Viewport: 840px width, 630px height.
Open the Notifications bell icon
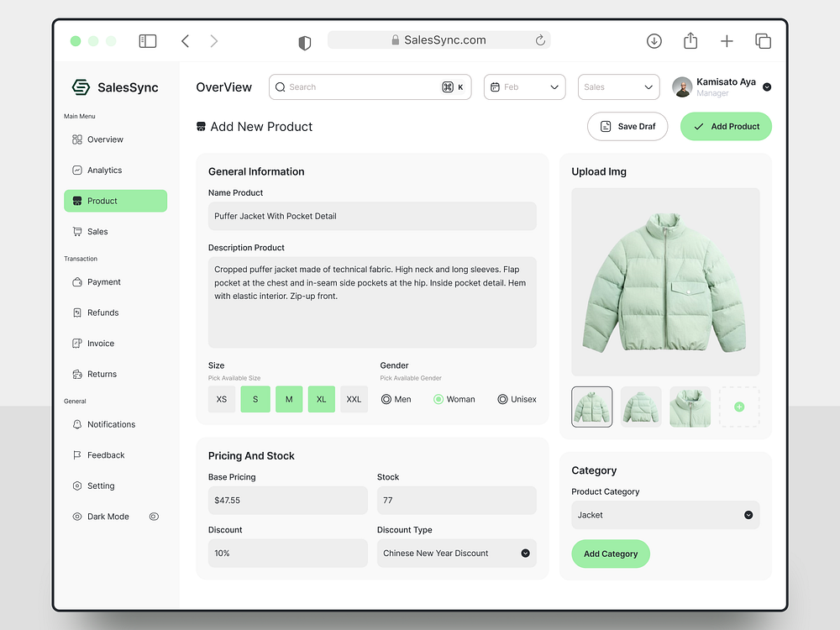coord(76,424)
